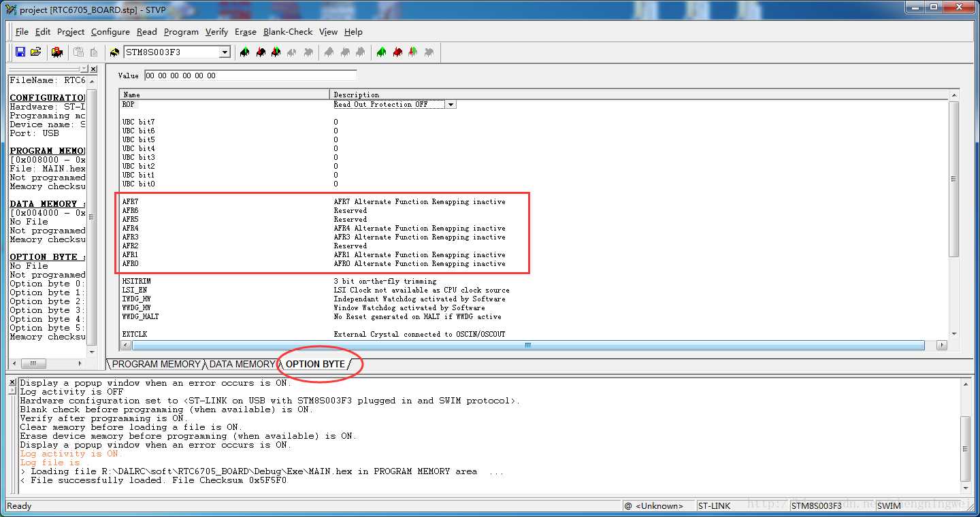Screen dimensions: 980x517
Task: Switch to the PROGRAM MEMORY tab
Action: coord(157,364)
